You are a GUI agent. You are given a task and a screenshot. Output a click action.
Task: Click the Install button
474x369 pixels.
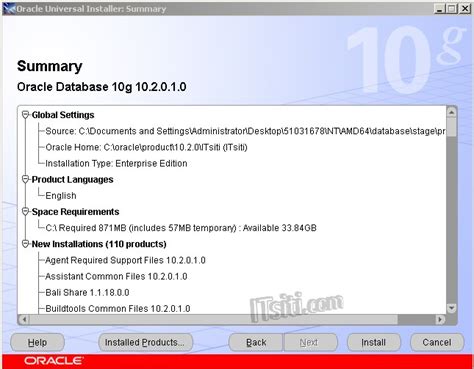[x=373, y=342]
